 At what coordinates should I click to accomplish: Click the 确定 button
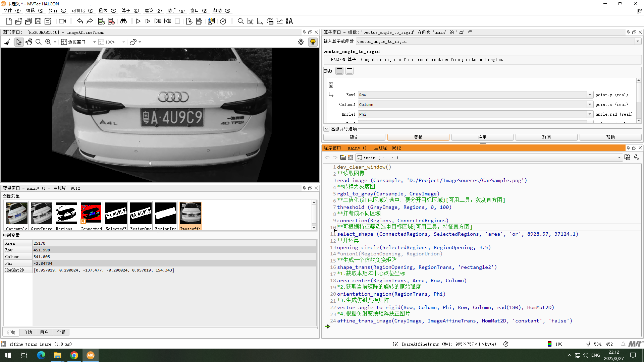point(354,137)
